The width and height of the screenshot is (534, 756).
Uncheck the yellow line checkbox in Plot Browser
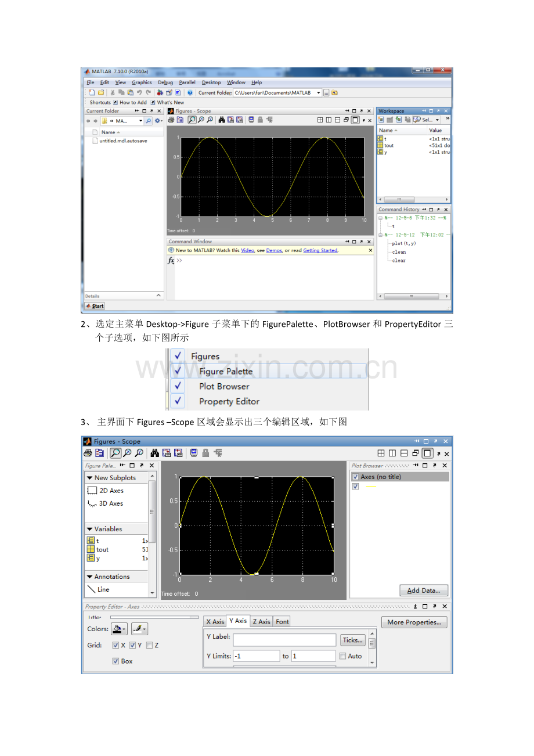(356, 487)
